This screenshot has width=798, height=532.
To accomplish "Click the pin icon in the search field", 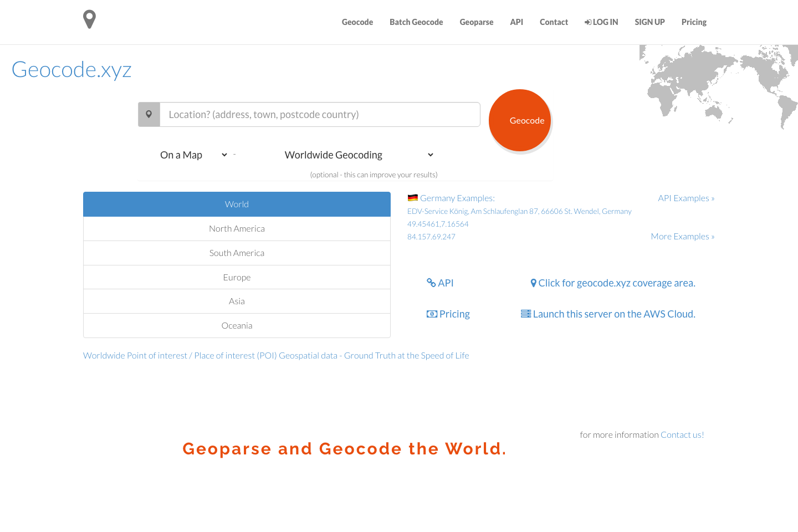I will coord(149,114).
